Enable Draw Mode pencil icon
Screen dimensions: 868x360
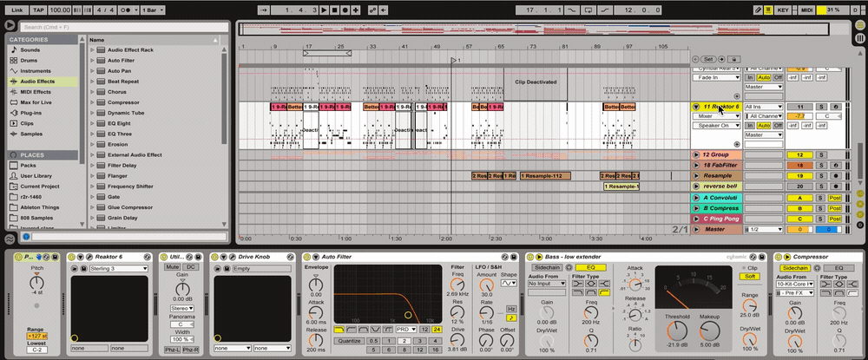pyautogui.click(x=759, y=10)
